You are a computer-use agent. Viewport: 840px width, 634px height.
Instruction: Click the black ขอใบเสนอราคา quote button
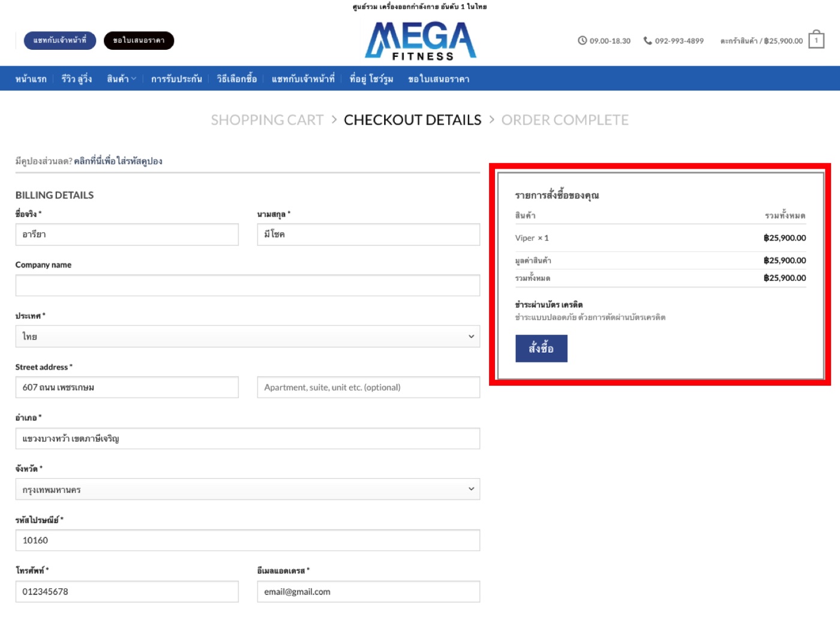pos(139,40)
